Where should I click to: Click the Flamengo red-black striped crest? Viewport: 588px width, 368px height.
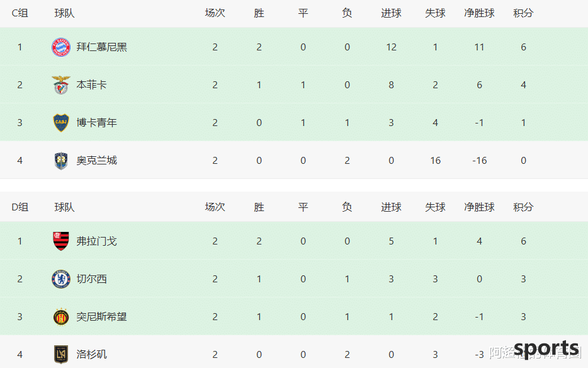pos(60,241)
